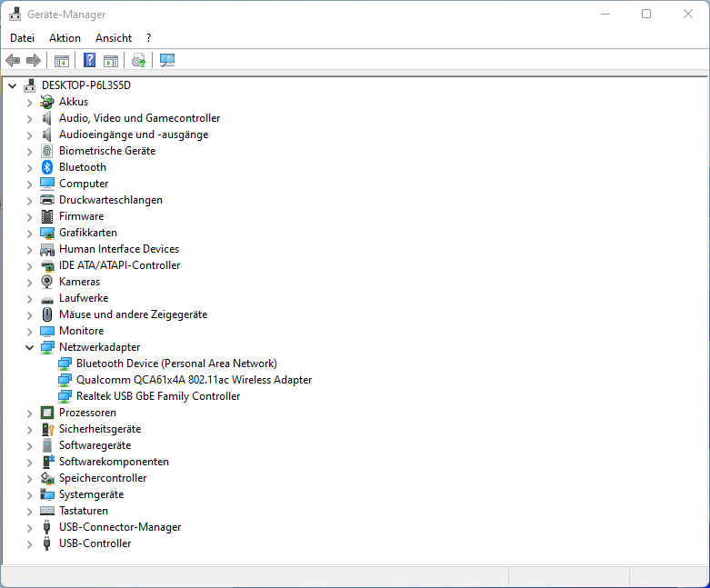710x588 pixels.
Task: Collapse the Netzwerkadapter category
Action: (x=29, y=348)
